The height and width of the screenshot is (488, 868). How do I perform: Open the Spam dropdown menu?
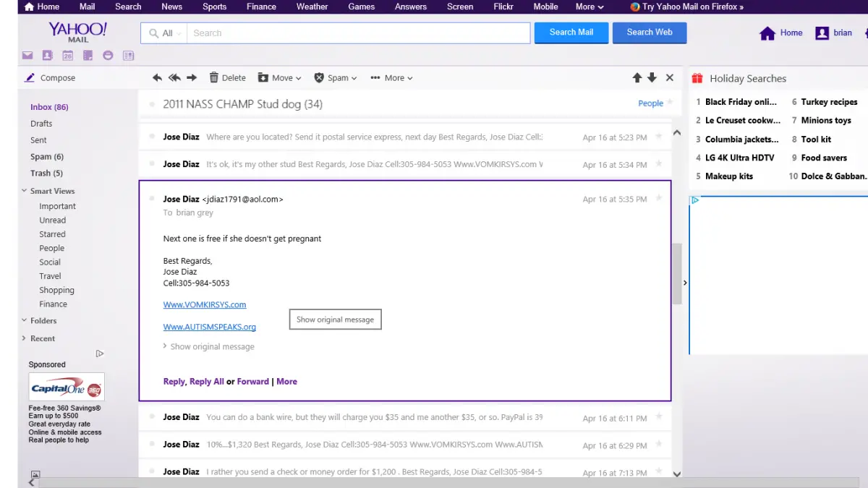[336, 78]
